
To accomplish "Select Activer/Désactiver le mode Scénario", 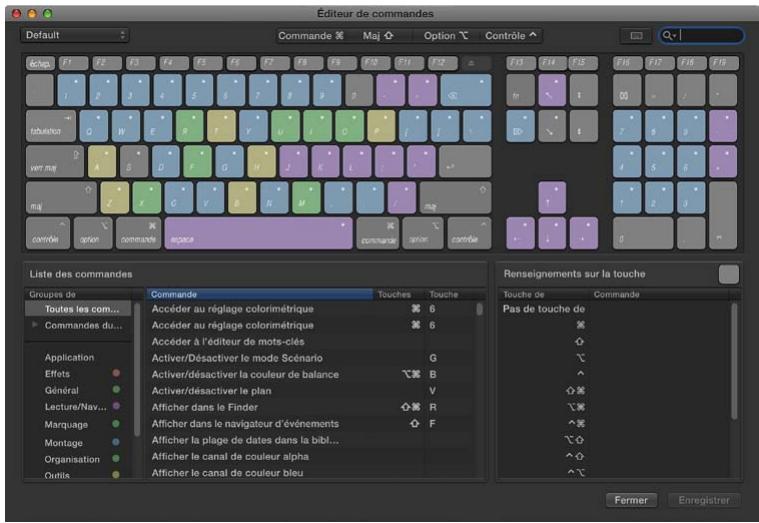I will pyautogui.click(x=310, y=358).
